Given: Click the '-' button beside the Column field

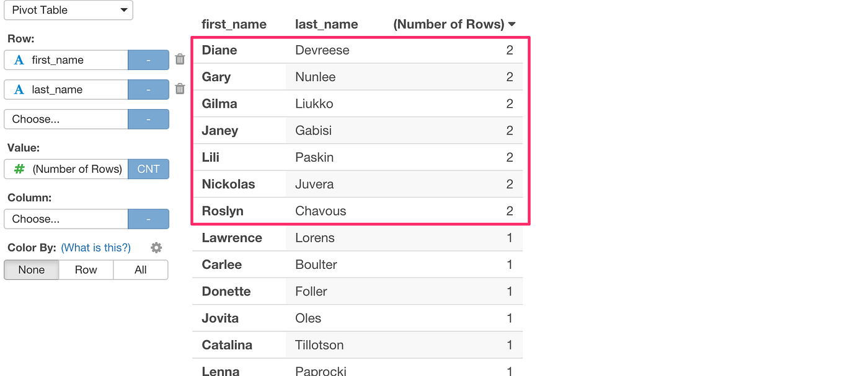Looking at the screenshot, I should click(x=148, y=219).
